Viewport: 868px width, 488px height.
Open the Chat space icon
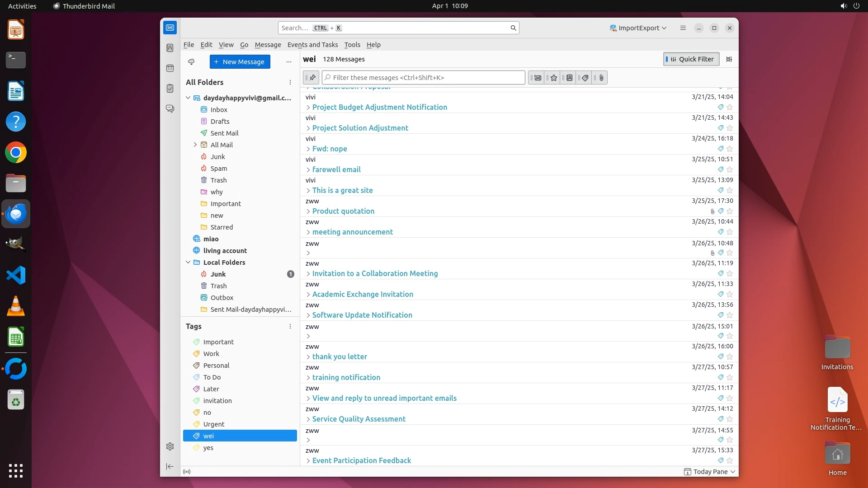pyautogui.click(x=170, y=109)
